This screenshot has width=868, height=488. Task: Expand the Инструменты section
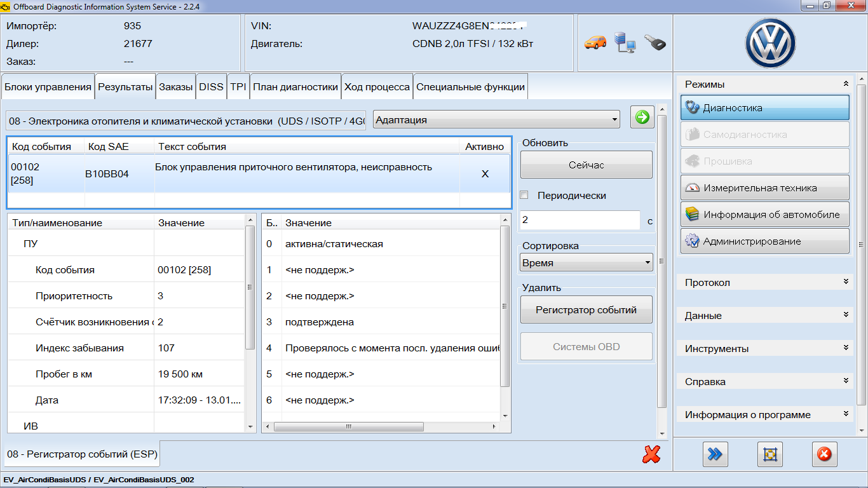[x=765, y=348]
